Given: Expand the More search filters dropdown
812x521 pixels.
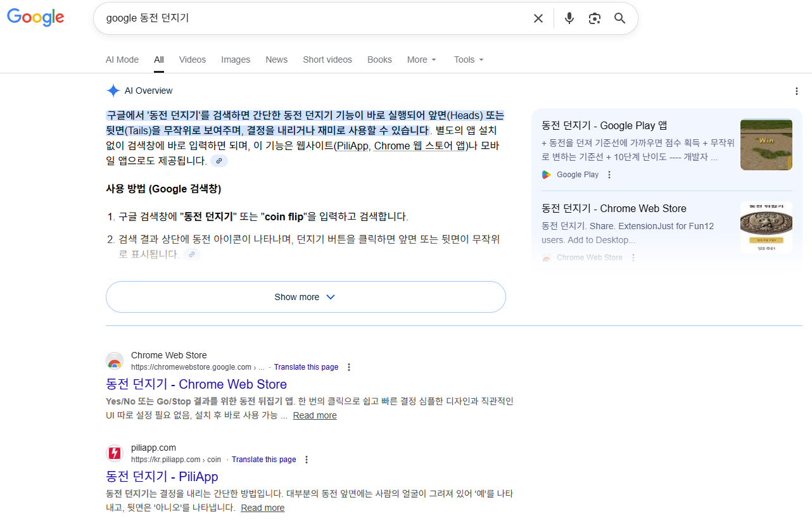Looking at the screenshot, I should 421,60.
